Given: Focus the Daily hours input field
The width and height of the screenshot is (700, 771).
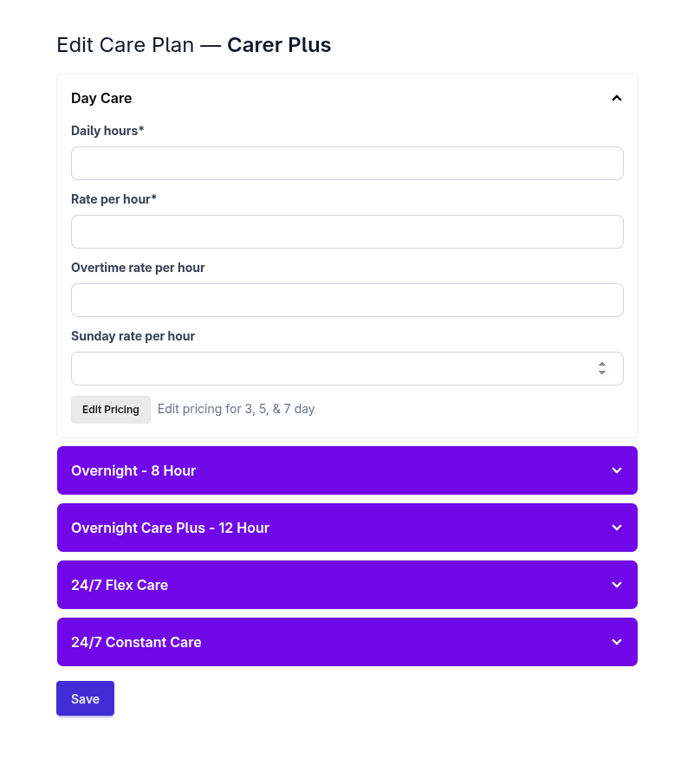Looking at the screenshot, I should pos(347,164).
